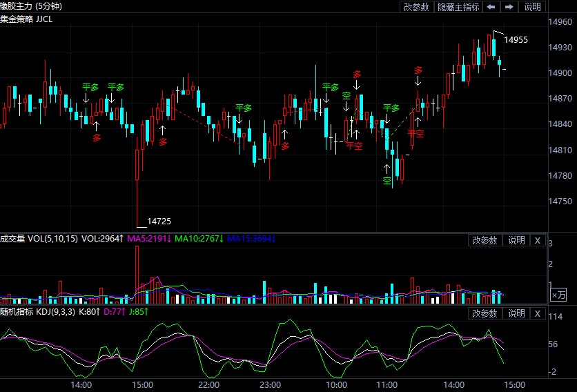Screen dimensions: 577x392
Task: Select the green MA10 value label
Action: tap(197, 239)
